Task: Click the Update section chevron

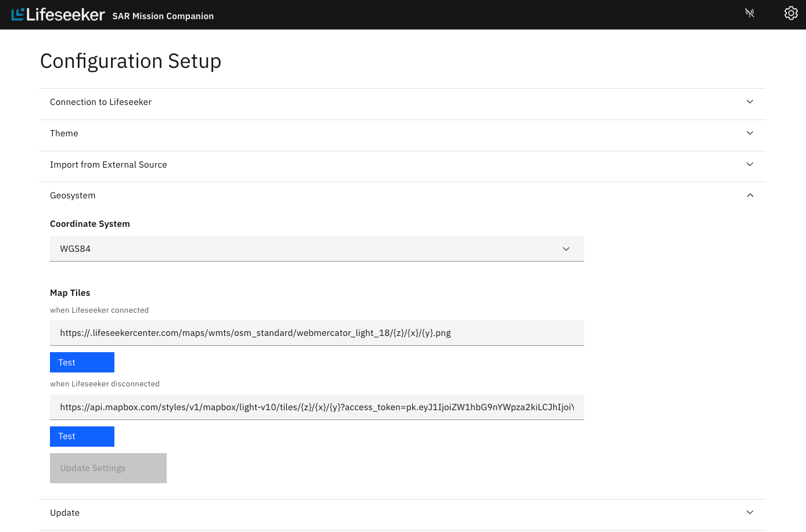Action: [x=750, y=512]
